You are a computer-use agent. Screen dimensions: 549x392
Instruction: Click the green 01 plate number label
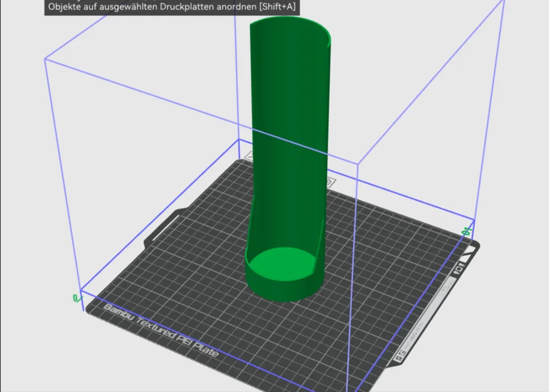[x=467, y=231]
